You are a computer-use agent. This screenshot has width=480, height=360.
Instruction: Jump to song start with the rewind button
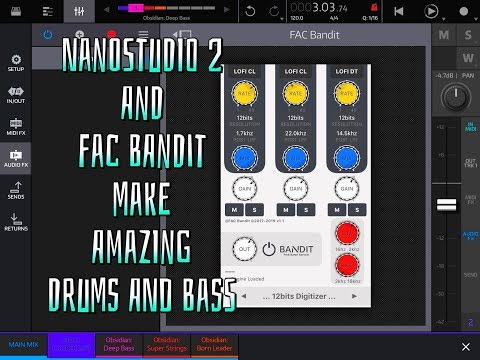398,11
